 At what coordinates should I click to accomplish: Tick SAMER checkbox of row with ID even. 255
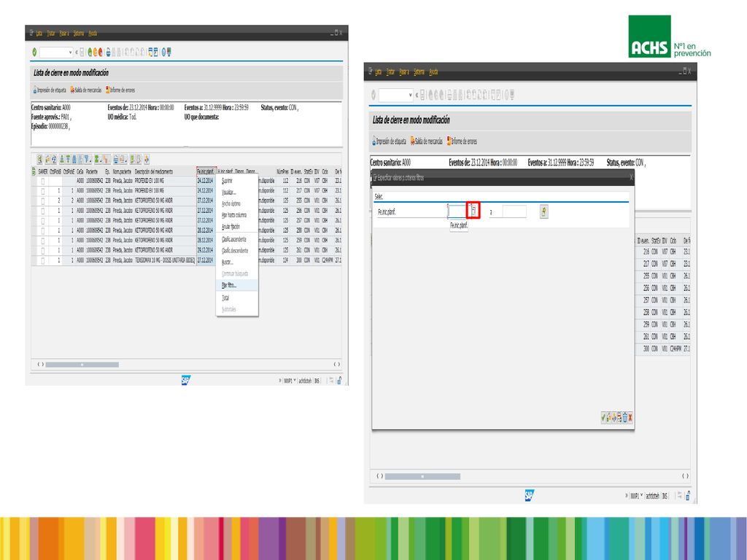tap(43, 201)
